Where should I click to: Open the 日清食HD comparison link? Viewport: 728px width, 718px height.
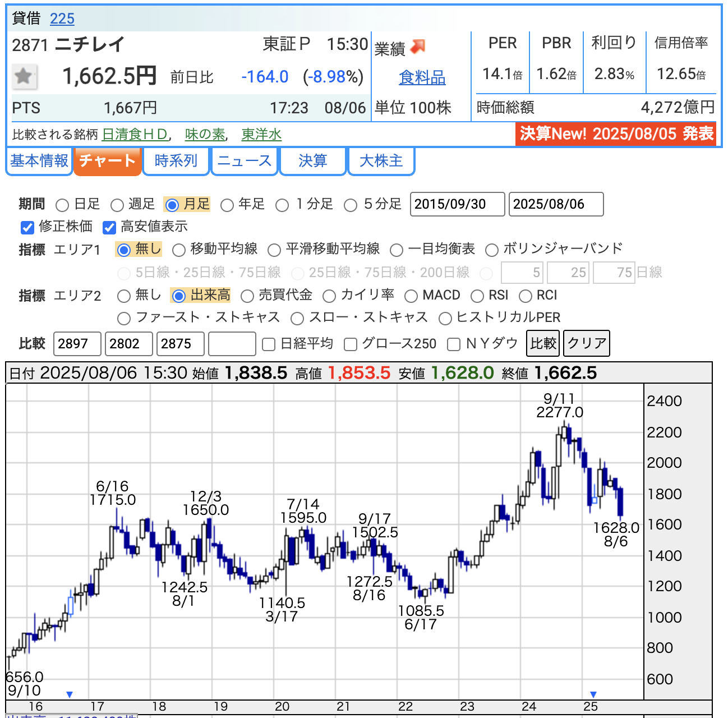point(135,135)
